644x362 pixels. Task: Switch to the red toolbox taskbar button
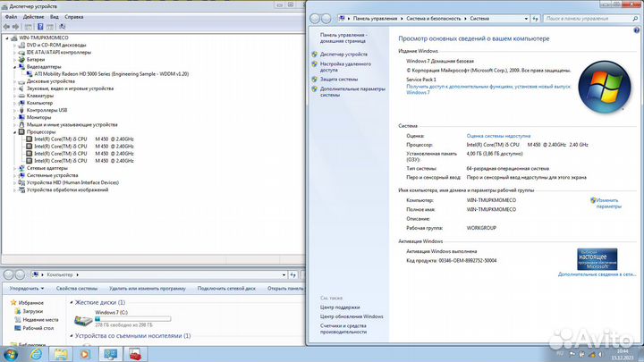click(x=135, y=354)
